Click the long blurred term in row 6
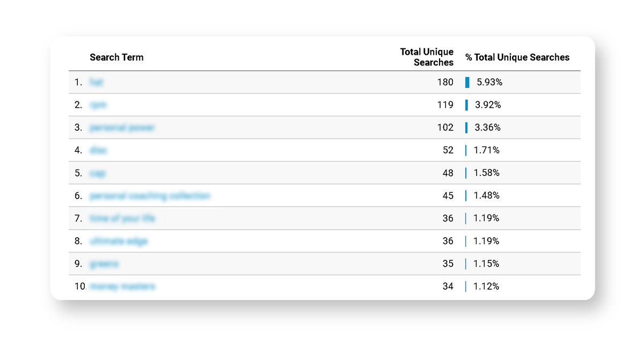 (x=150, y=196)
